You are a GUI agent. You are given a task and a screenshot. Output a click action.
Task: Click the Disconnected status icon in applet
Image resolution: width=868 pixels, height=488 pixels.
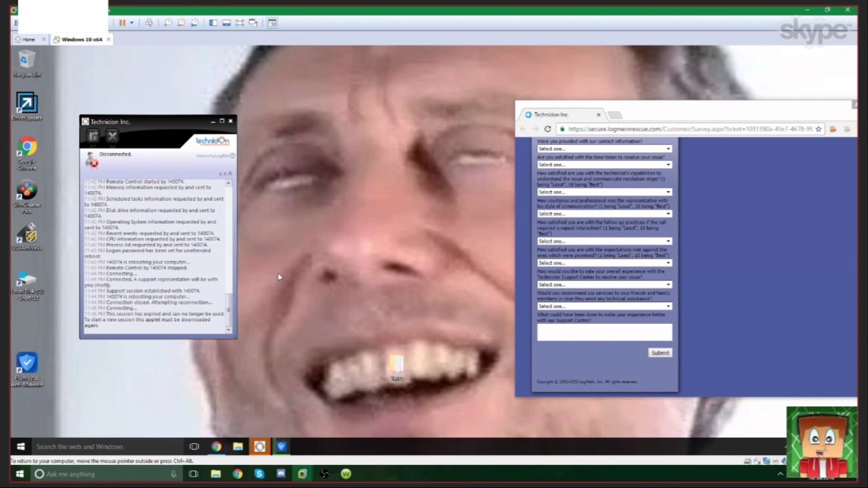pyautogui.click(x=91, y=159)
